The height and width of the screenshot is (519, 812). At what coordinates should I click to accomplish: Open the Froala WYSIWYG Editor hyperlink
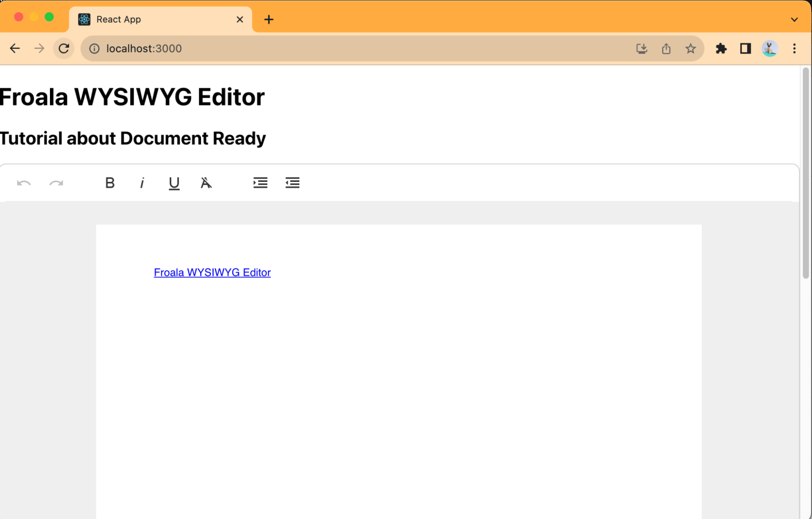pos(212,272)
